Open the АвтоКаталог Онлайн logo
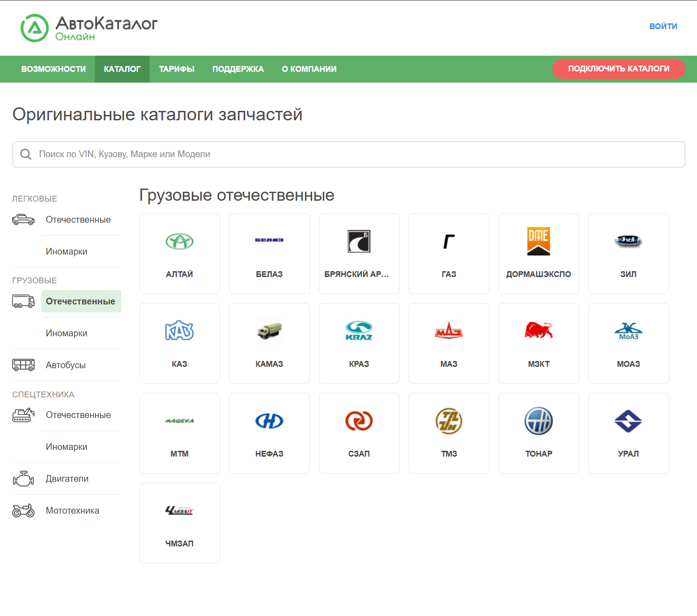This screenshot has height=616, width=697. pos(89,28)
